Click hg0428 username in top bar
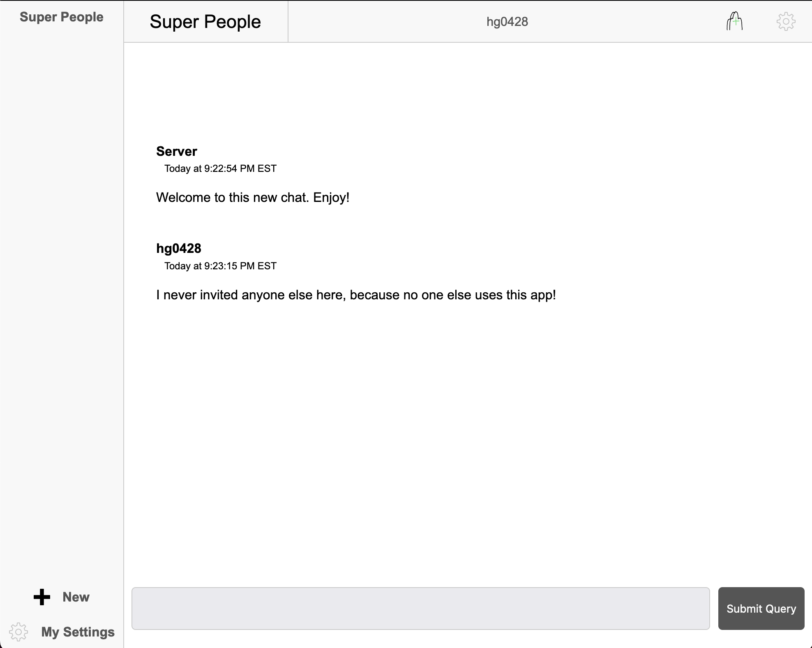Image resolution: width=812 pixels, height=648 pixels. (507, 22)
